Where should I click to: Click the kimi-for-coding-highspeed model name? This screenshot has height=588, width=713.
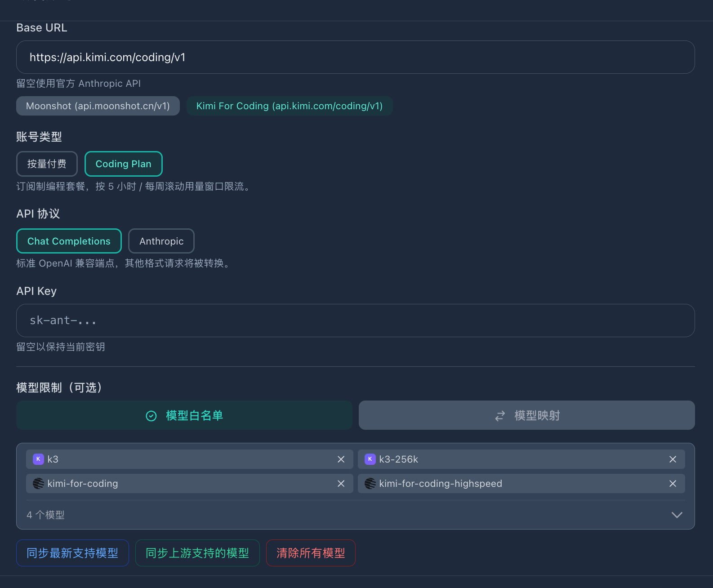point(441,484)
